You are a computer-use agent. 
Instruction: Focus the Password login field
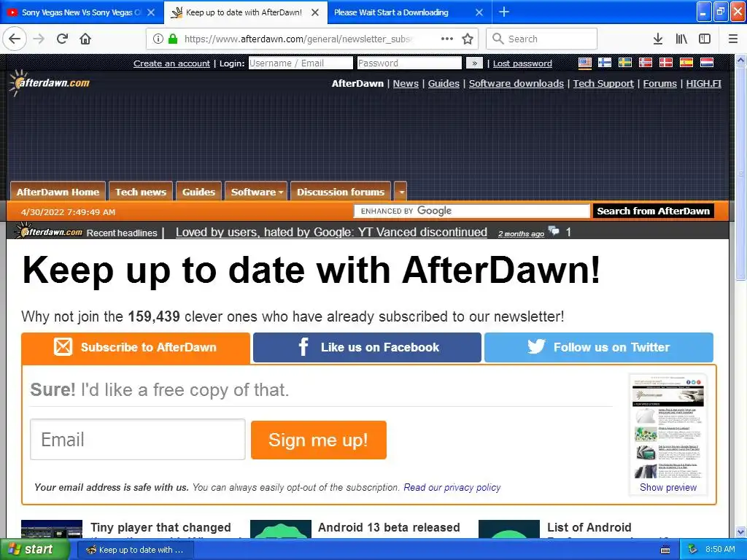tap(409, 63)
